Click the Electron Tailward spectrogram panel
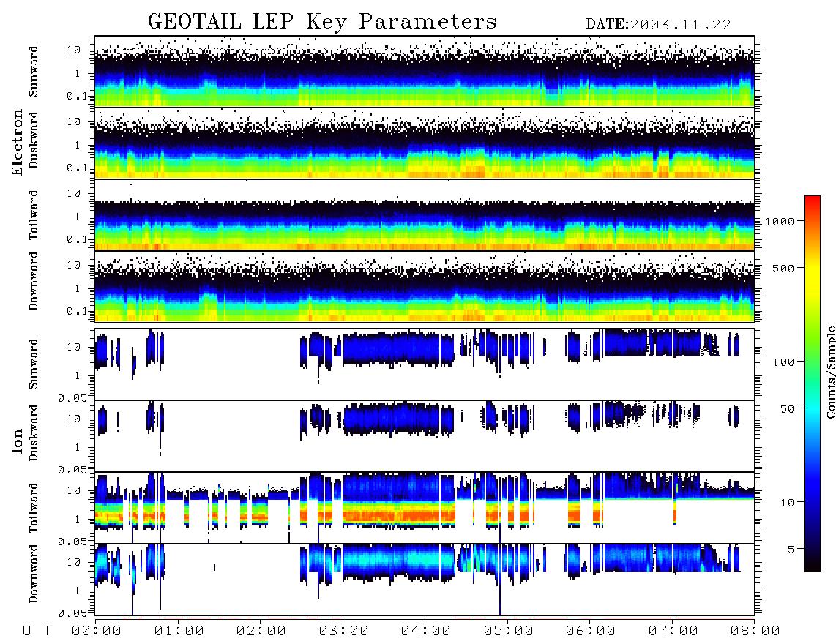The width and height of the screenshot is (836, 644). click(425, 215)
